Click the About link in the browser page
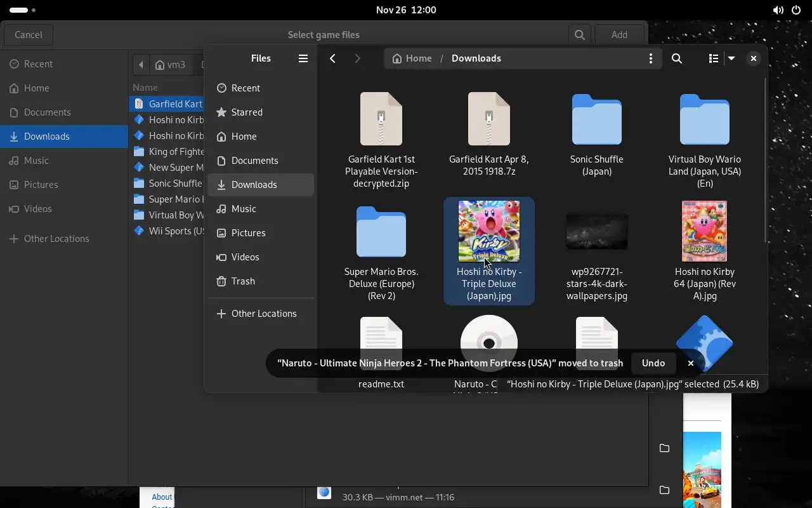This screenshot has width=812, height=508. coord(162,497)
